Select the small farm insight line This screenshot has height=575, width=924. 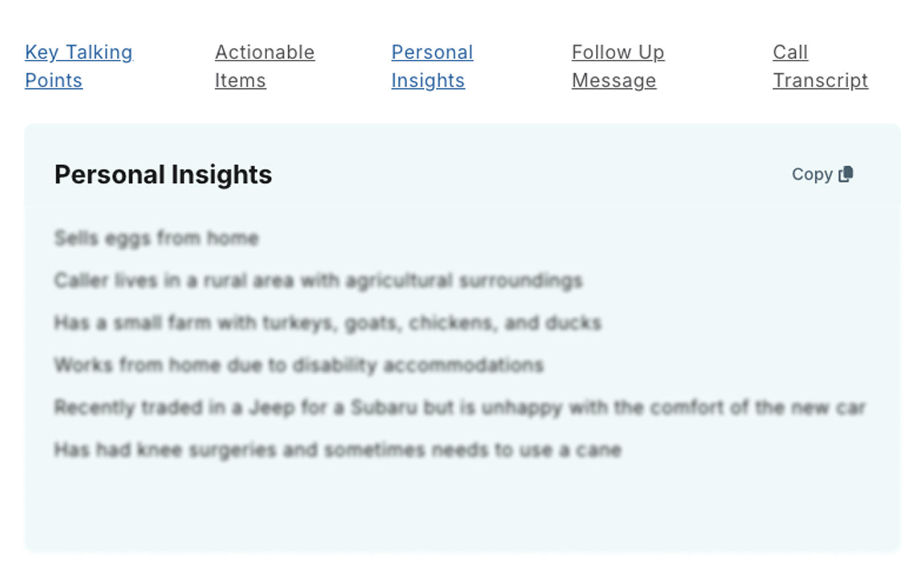(x=328, y=323)
